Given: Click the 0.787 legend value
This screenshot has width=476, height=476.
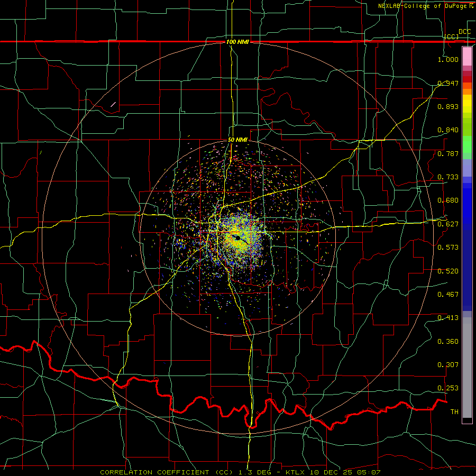Looking at the screenshot, I should (x=448, y=153).
